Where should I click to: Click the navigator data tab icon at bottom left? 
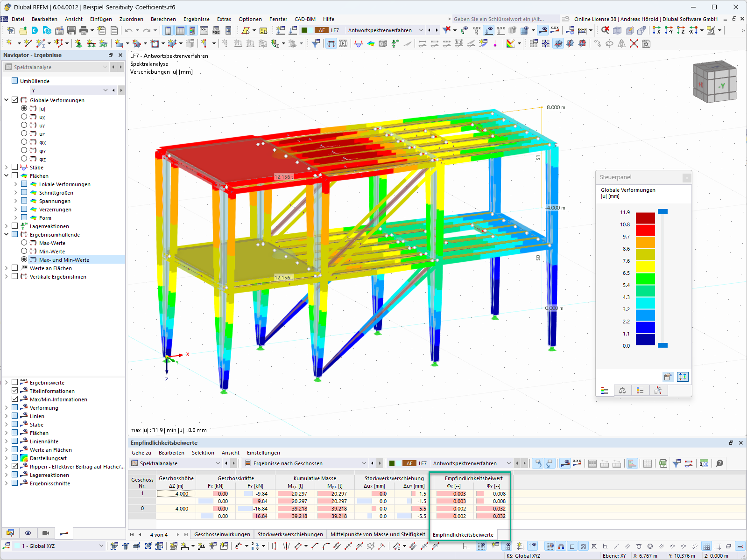tap(10, 533)
